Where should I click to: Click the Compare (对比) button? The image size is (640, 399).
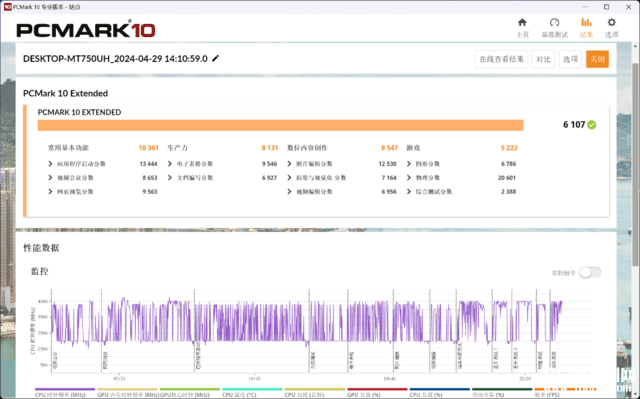click(x=543, y=59)
